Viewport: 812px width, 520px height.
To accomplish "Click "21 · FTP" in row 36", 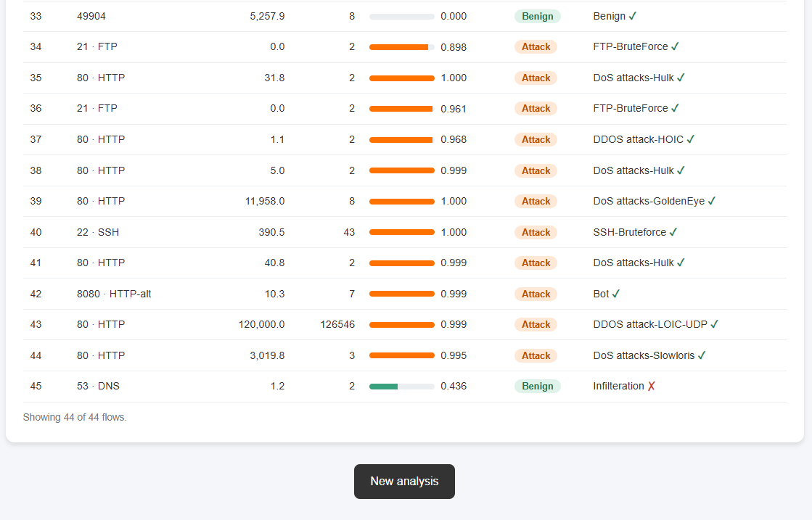I will [x=97, y=108].
